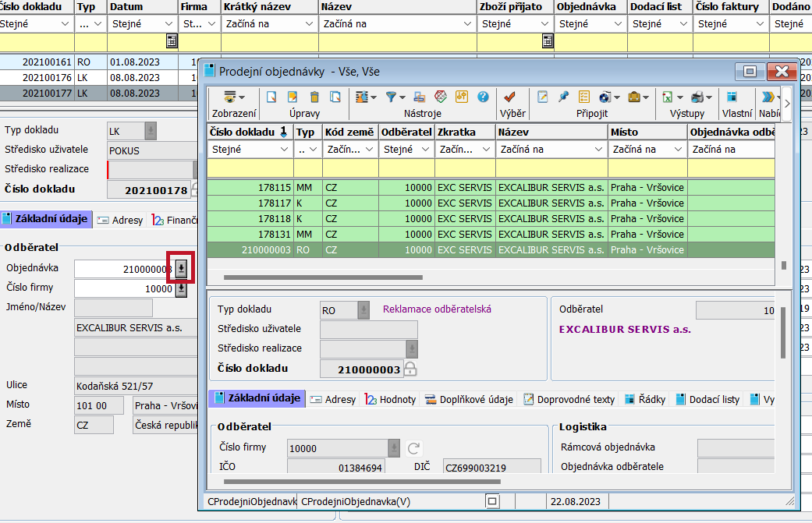This screenshot has width=812, height=523.
Task: Open the printer output icon in Výstupy
Action: [x=697, y=97]
